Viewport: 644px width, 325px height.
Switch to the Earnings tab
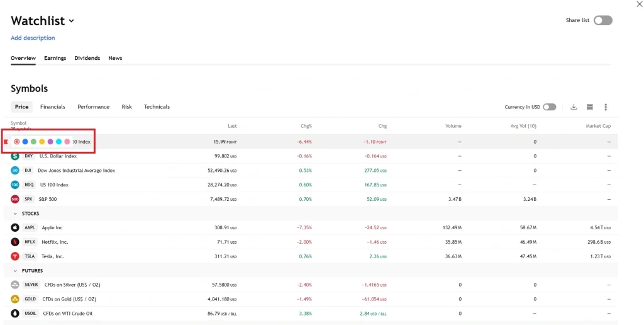click(55, 58)
